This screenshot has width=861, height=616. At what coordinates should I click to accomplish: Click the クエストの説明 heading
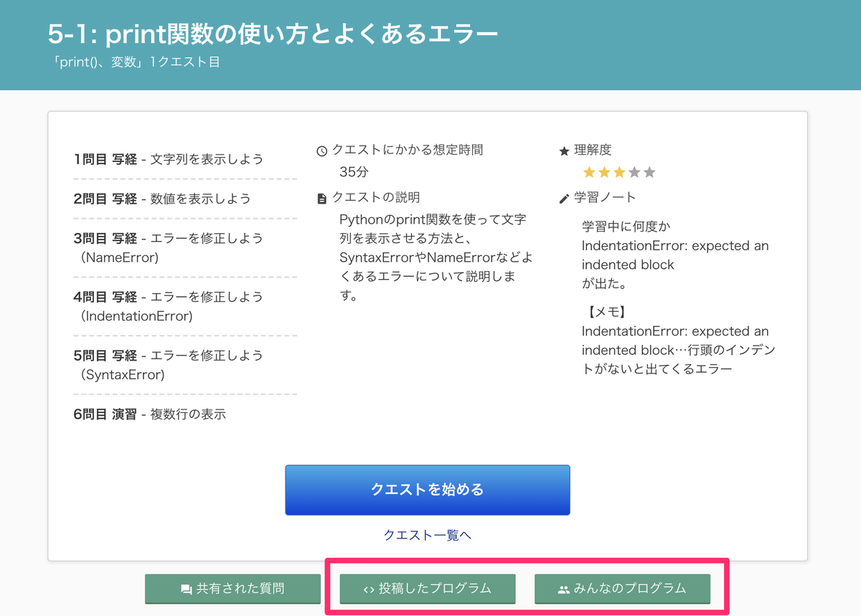click(376, 197)
